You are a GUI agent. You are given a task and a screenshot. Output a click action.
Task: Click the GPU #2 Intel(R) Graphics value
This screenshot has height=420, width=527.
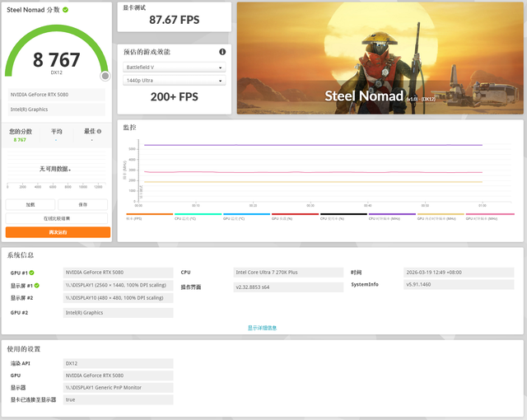point(119,313)
